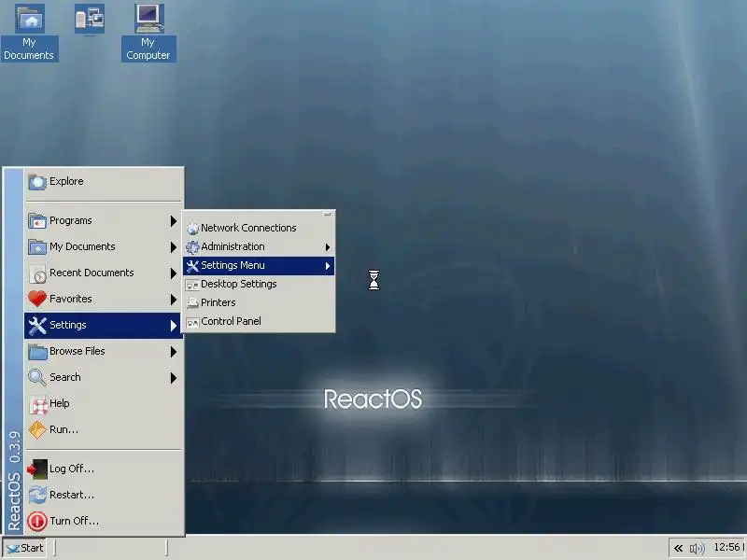
Task: Click the Help lifebuoy icon
Action: click(38, 404)
